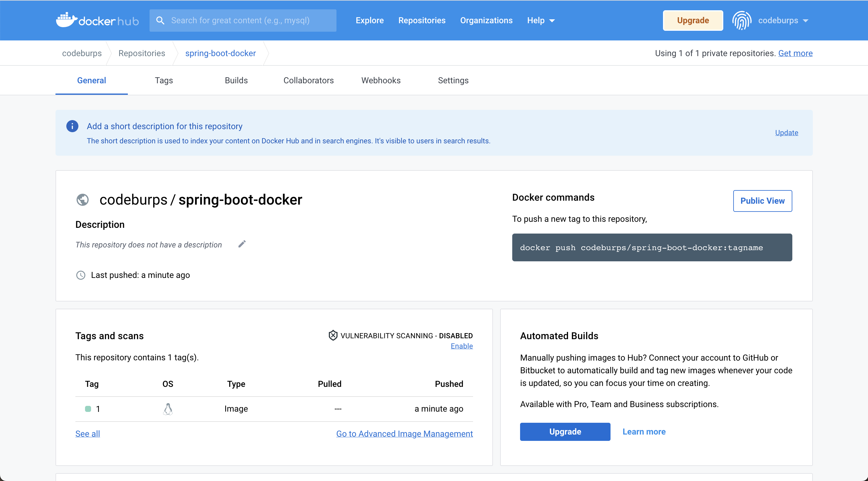Click the codeburps / spring-boot-docker title
The width and height of the screenshot is (868, 481).
[201, 200]
